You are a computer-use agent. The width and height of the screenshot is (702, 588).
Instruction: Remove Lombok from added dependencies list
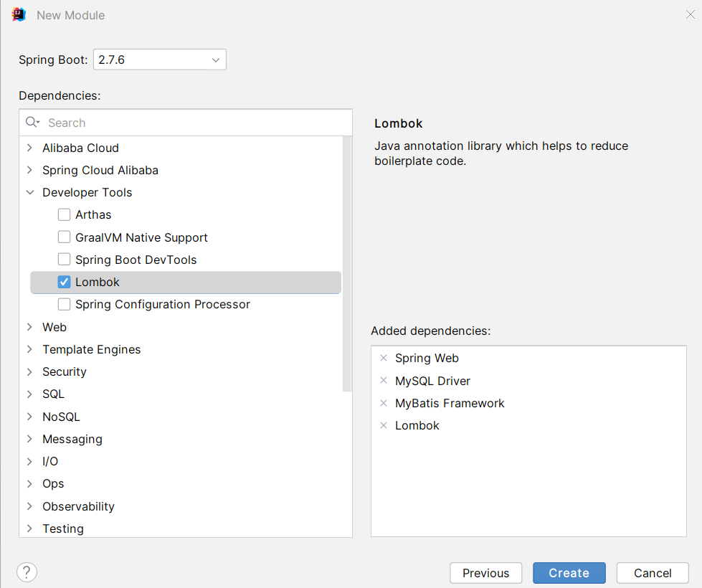[384, 425]
